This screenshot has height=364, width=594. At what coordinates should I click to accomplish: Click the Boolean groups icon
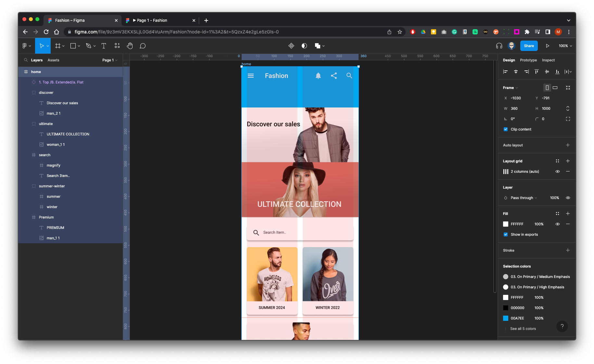pyautogui.click(x=318, y=46)
